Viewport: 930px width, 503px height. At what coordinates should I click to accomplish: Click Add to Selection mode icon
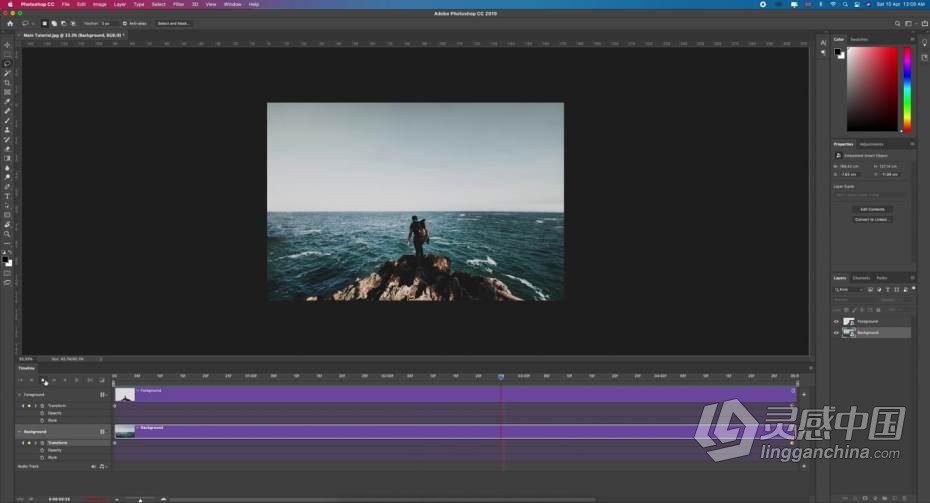54,24
